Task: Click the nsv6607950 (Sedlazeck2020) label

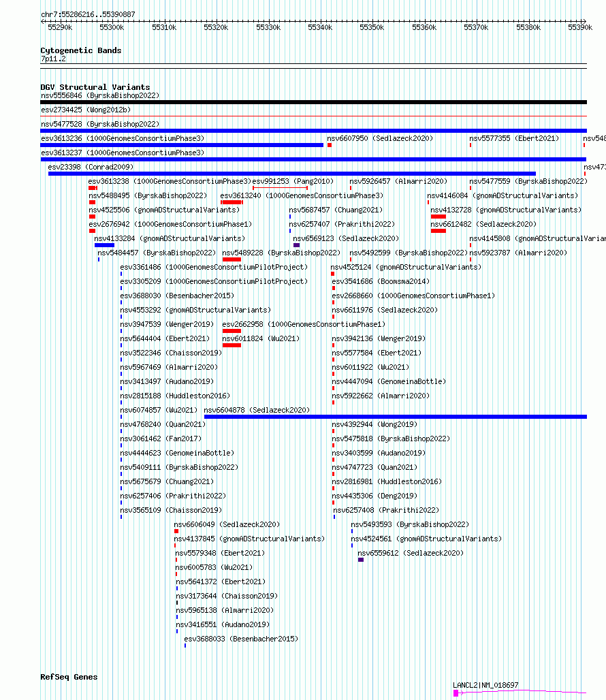Action: pos(380,138)
